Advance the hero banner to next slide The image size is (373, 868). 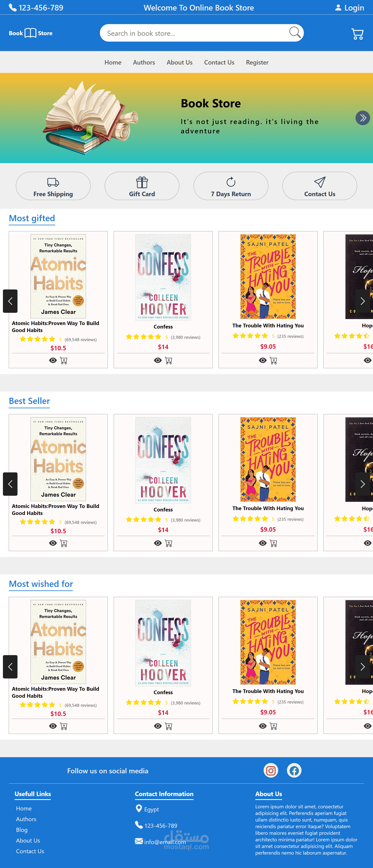pyautogui.click(x=363, y=118)
